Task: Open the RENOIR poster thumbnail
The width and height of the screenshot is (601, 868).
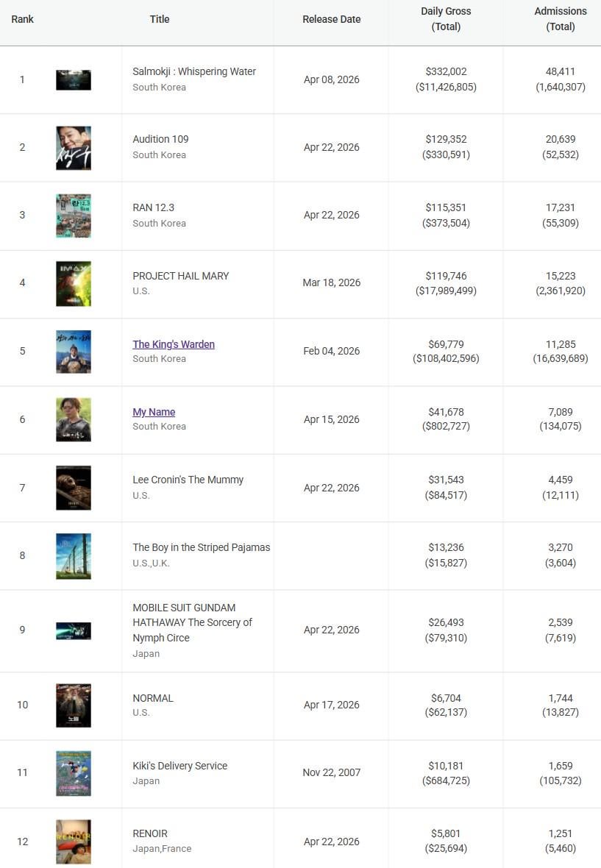Action: (x=74, y=842)
